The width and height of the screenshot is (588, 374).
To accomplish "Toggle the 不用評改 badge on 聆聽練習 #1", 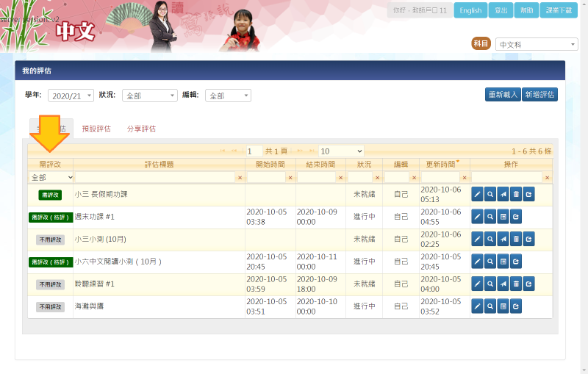I will coord(51,284).
